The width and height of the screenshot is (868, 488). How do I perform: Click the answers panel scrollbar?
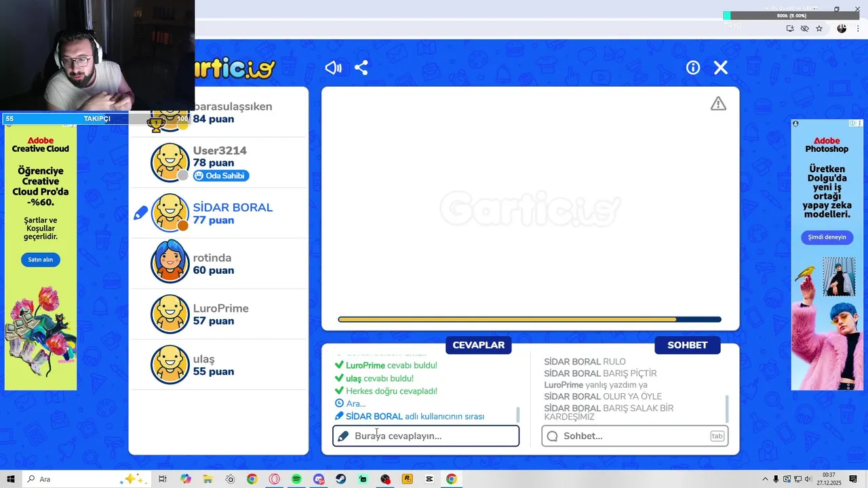point(518,415)
